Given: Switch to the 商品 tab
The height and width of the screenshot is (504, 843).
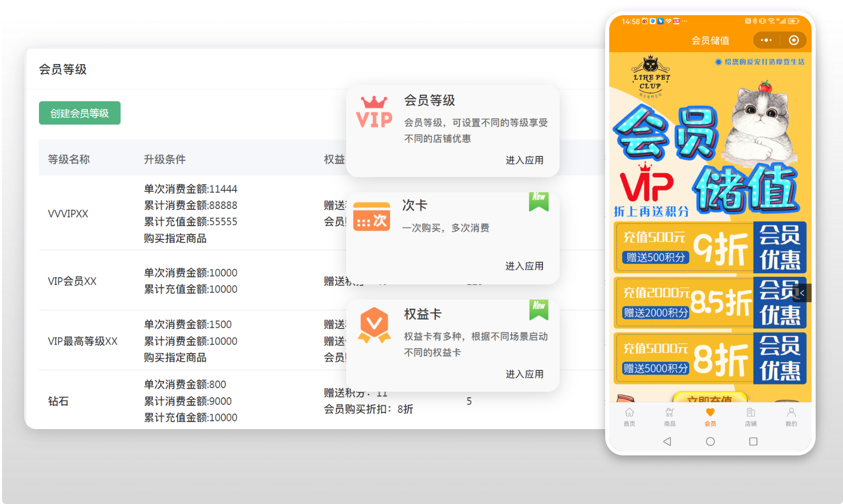Looking at the screenshot, I should pos(669,417).
